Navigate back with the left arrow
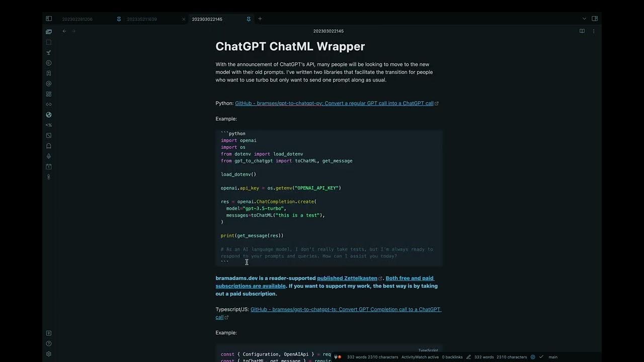The width and height of the screenshot is (644, 362). click(64, 31)
